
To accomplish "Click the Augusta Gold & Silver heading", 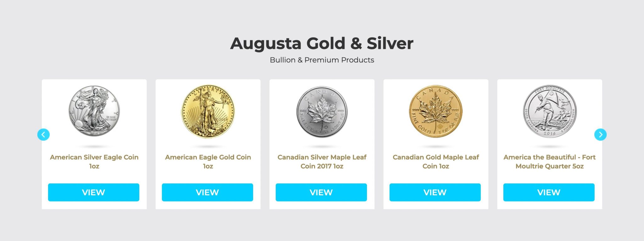I will 322,43.
